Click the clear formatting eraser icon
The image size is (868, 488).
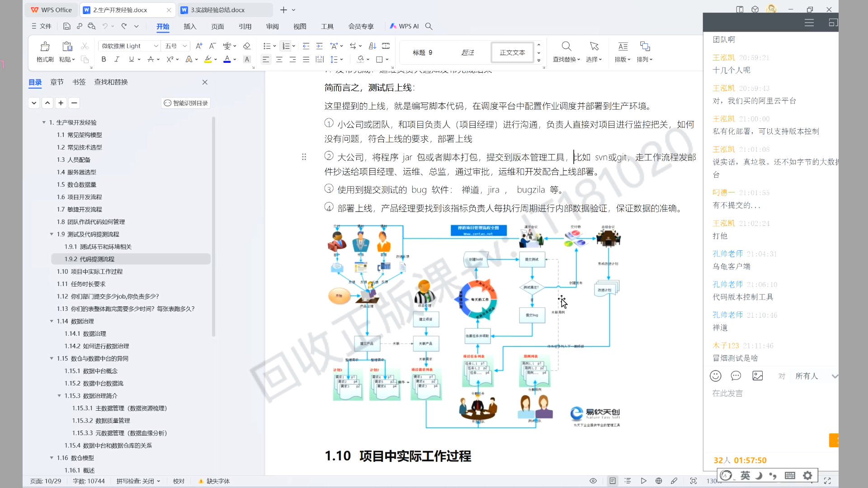(247, 46)
